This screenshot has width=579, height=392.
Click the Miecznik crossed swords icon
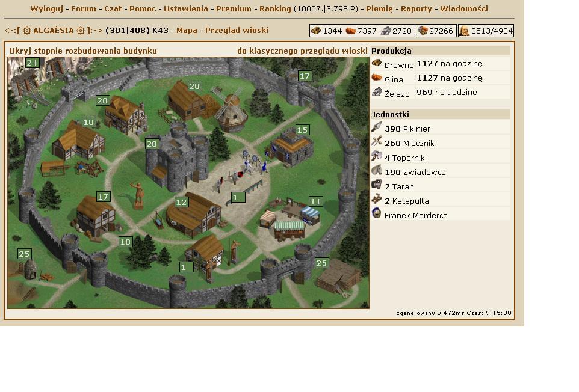click(x=377, y=142)
